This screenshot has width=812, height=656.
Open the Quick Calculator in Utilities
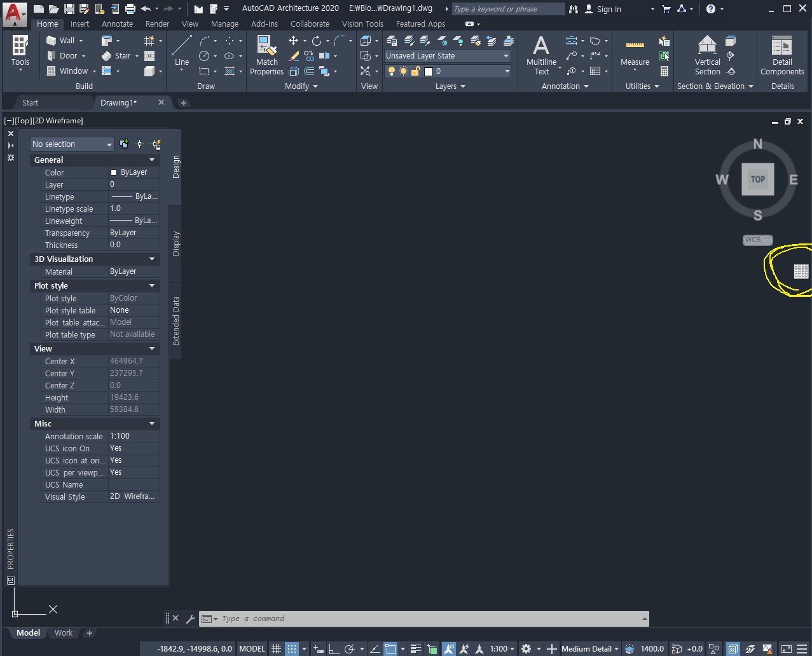click(664, 71)
